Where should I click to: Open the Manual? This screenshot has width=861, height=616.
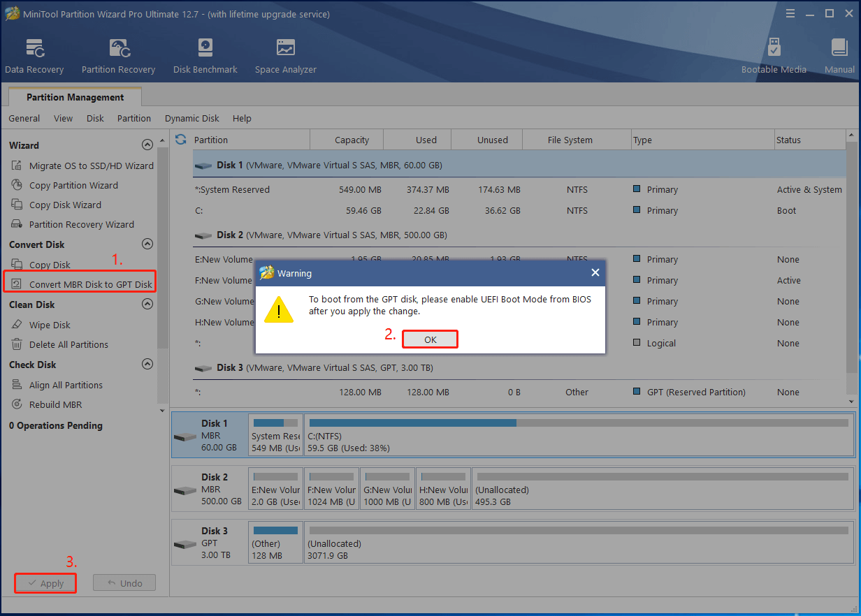(839, 57)
